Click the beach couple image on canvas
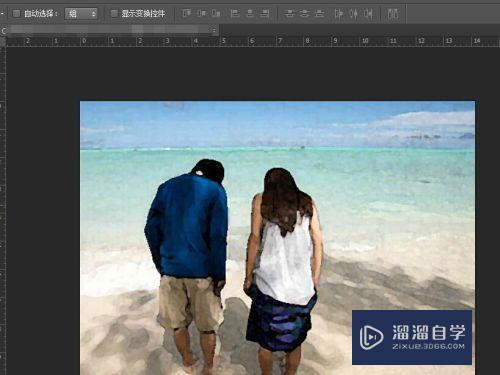Screen dimensions: 500x375 coord(277,238)
